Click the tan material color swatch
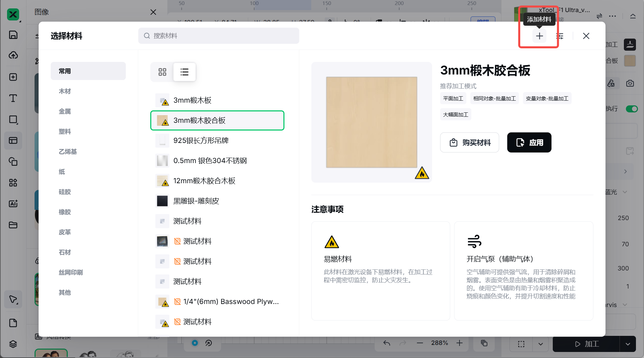The height and width of the screenshot is (358, 644). (x=630, y=61)
